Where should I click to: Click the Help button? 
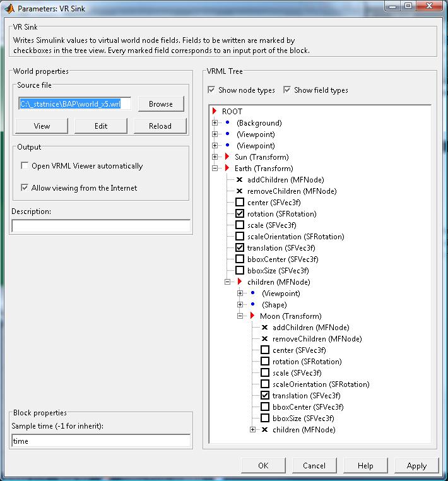tap(365, 466)
